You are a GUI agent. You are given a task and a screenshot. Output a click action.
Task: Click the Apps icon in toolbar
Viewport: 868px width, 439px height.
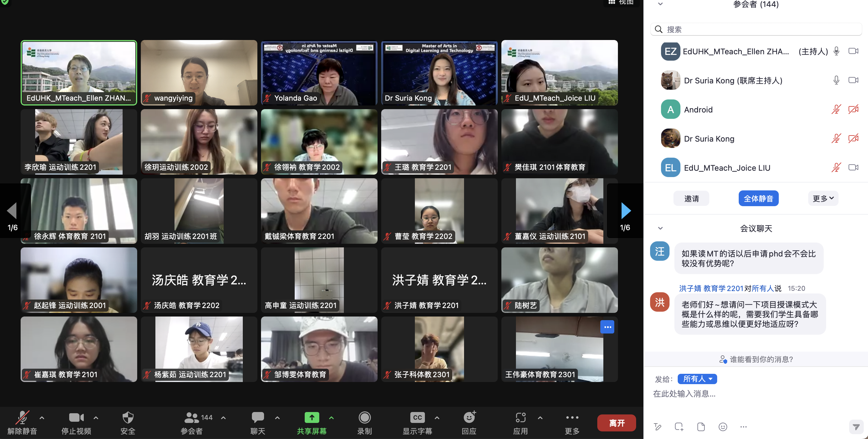click(x=520, y=418)
